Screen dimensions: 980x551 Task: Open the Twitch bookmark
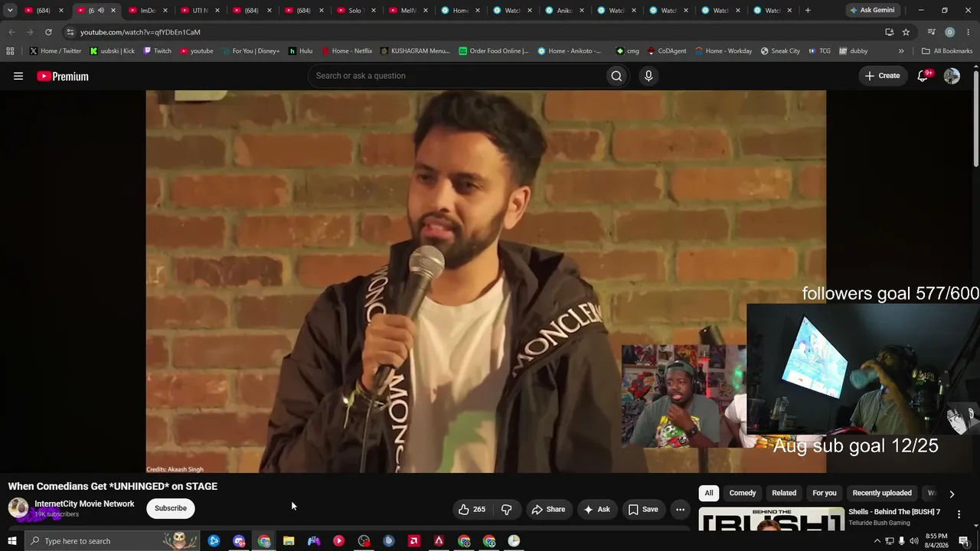click(x=158, y=51)
